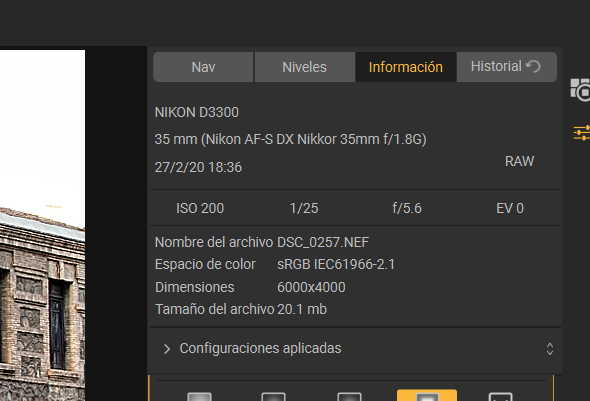Expand Configuraciones aplicadas with the chevron
590x401 pixels.
(167, 349)
